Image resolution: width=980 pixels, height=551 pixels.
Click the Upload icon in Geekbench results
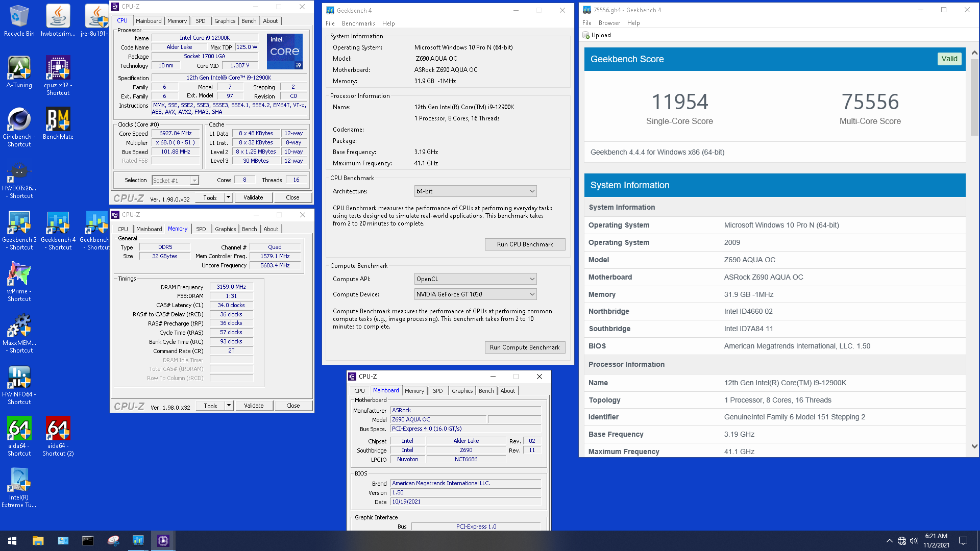tap(586, 35)
